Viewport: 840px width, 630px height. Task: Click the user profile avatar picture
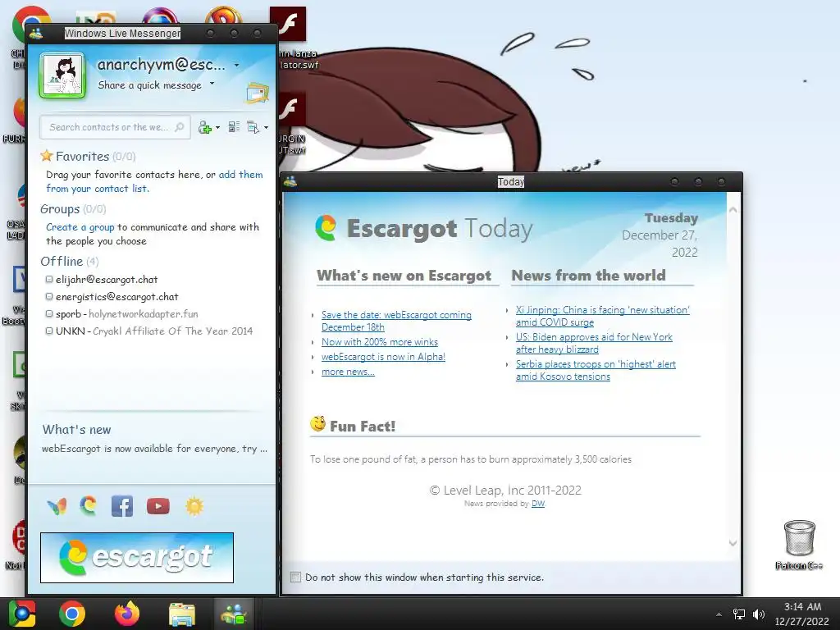62,75
